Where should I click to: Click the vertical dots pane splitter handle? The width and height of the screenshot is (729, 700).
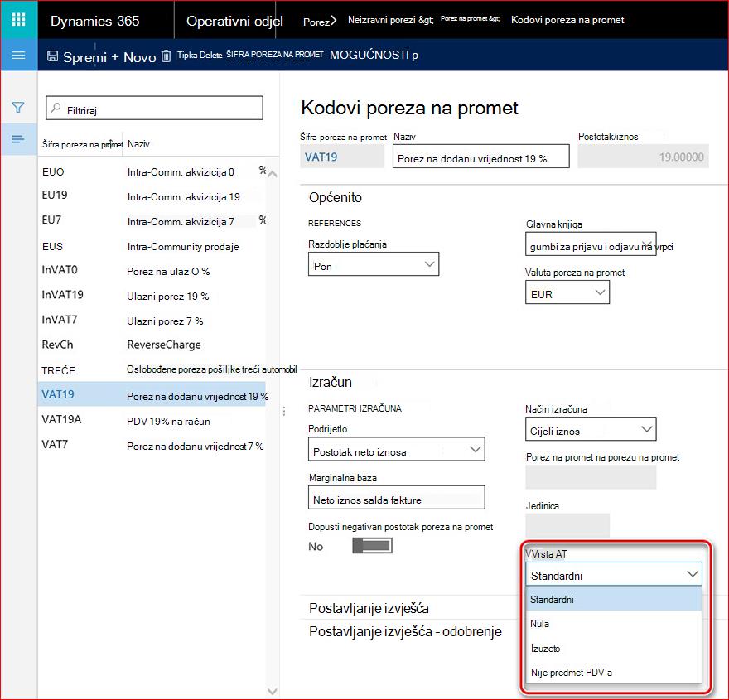click(x=284, y=411)
